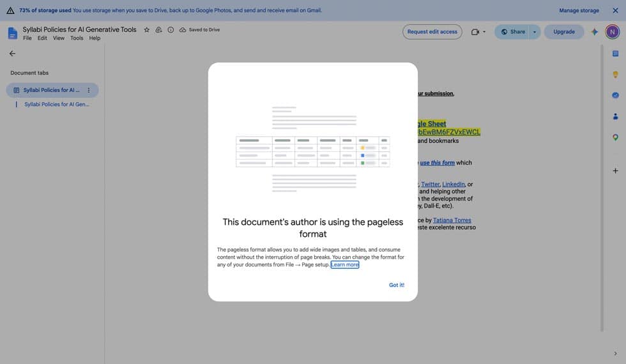This screenshot has width=626, height=364.
Task: Click the Upgrade button
Action: (x=563, y=32)
